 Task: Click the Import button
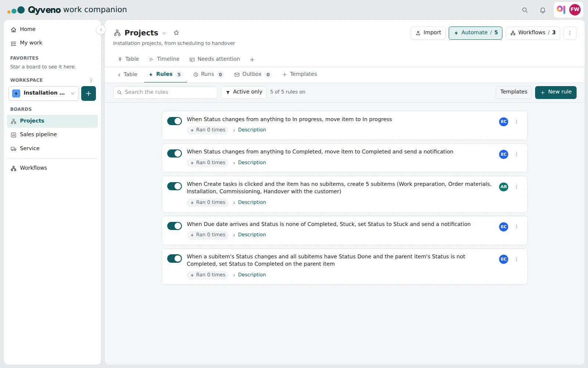pyautogui.click(x=428, y=33)
